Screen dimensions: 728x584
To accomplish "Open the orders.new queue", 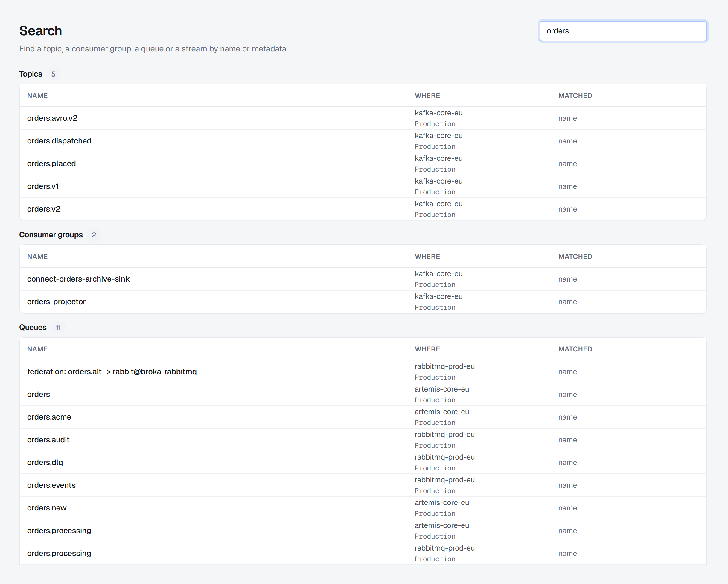I will 363,508.
